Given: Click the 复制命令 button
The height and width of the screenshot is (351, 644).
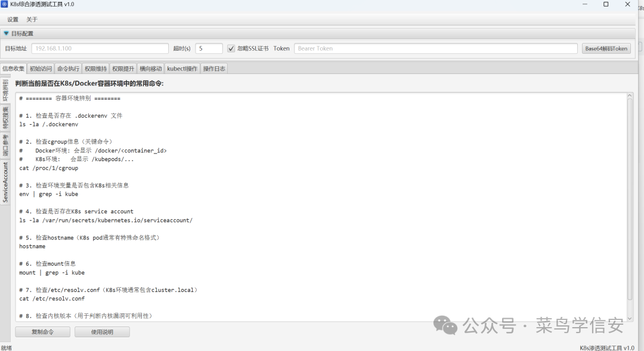Looking at the screenshot, I should [43, 332].
